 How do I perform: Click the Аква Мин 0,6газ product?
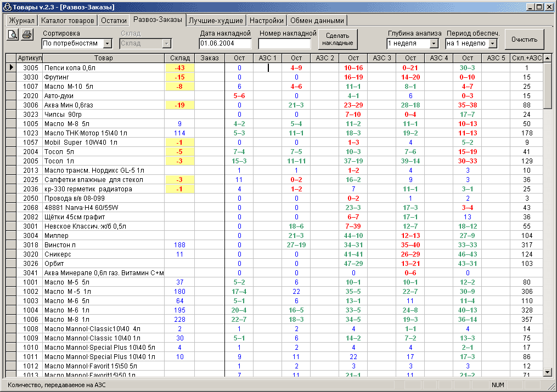click(69, 105)
